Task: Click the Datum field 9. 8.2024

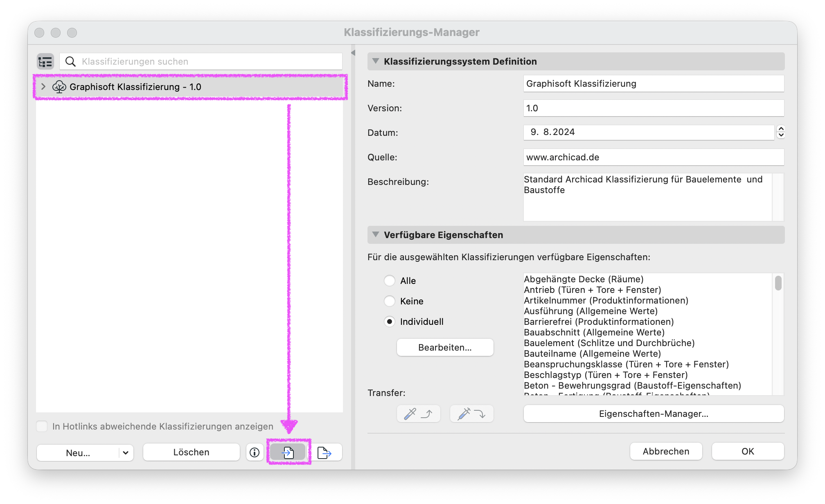Action: pyautogui.click(x=649, y=132)
